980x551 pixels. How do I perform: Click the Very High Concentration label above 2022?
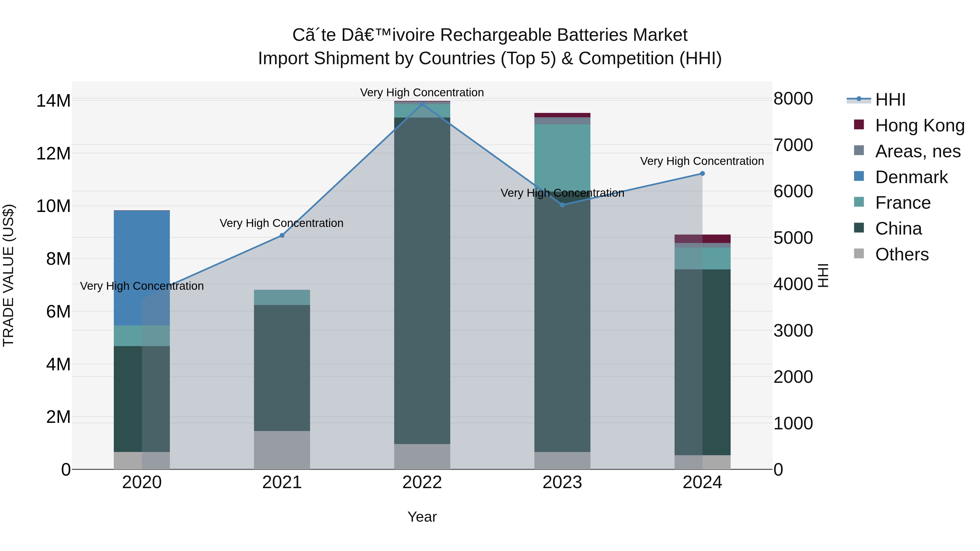tap(422, 93)
